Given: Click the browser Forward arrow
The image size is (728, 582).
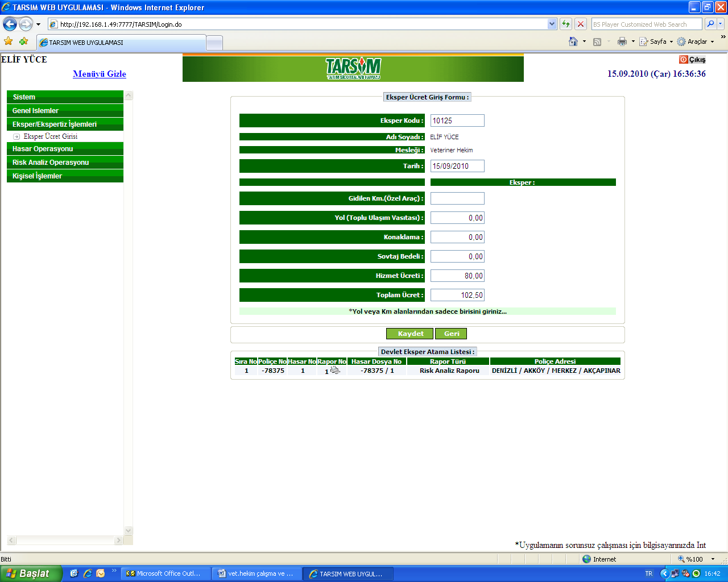Looking at the screenshot, I should [x=26, y=24].
